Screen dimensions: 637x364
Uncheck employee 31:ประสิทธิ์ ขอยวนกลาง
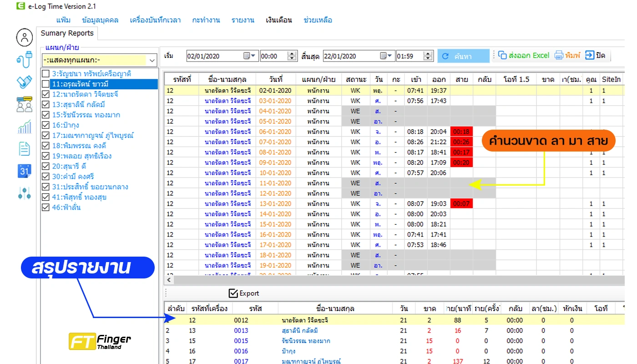click(45, 187)
